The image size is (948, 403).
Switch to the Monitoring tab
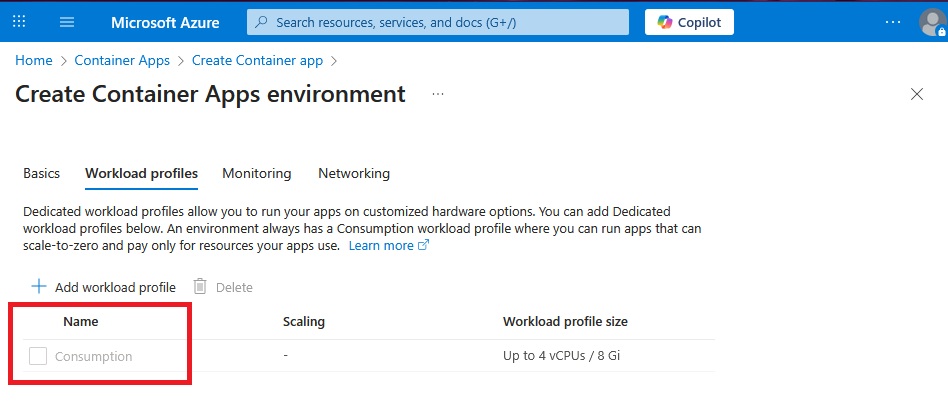(257, 173)
